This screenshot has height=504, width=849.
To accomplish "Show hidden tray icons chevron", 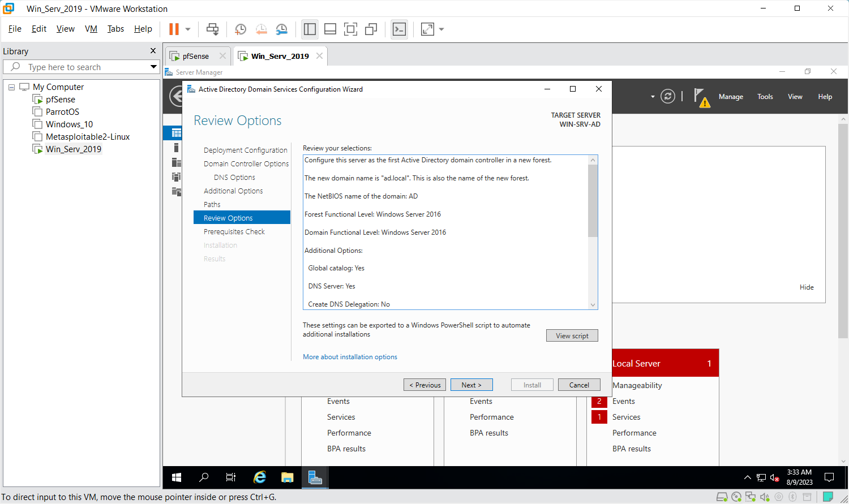I will (747, 477).
